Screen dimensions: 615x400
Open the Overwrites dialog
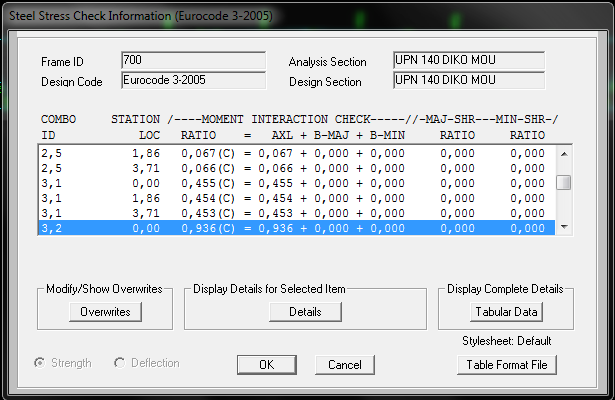105,312
